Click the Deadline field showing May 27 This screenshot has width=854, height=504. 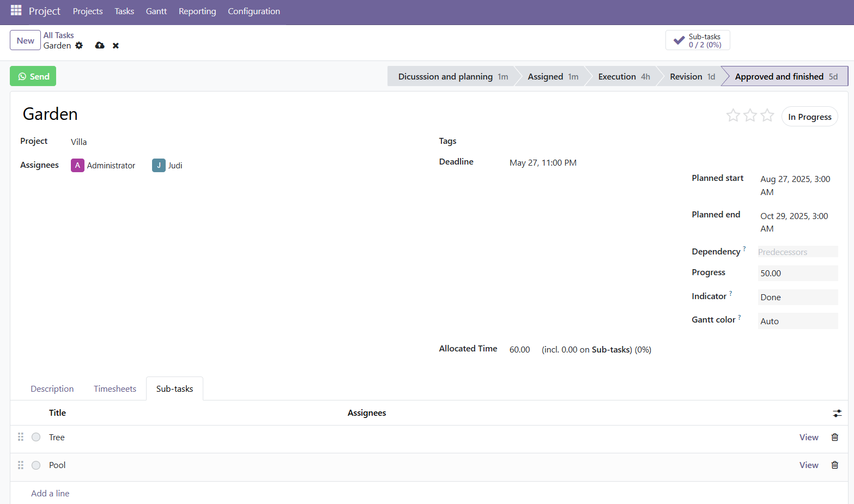coord(543,162)
